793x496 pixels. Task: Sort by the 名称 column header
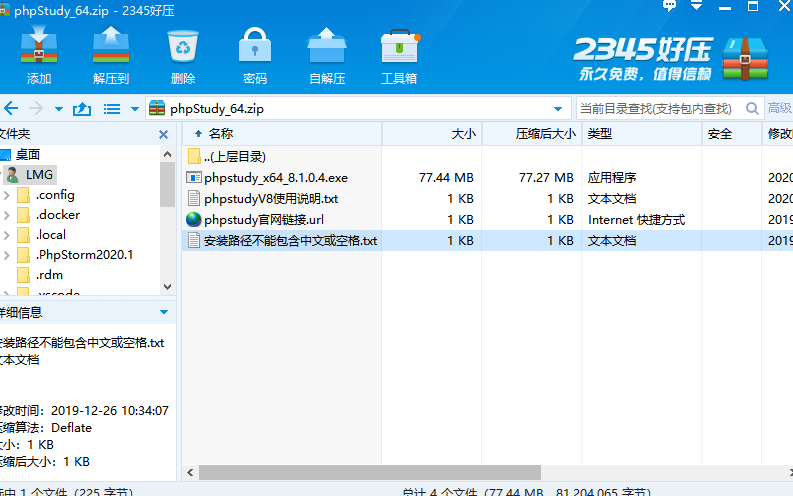click(x=282, y=134)
